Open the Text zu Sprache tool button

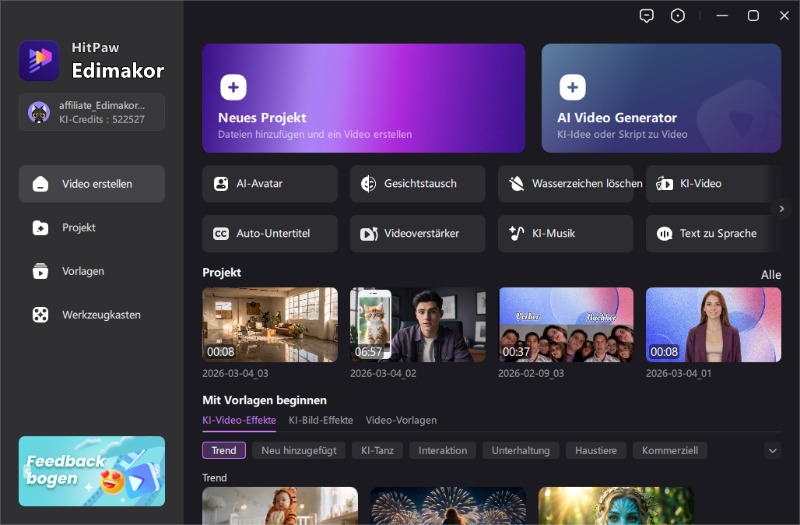click(x=713, y=234)
